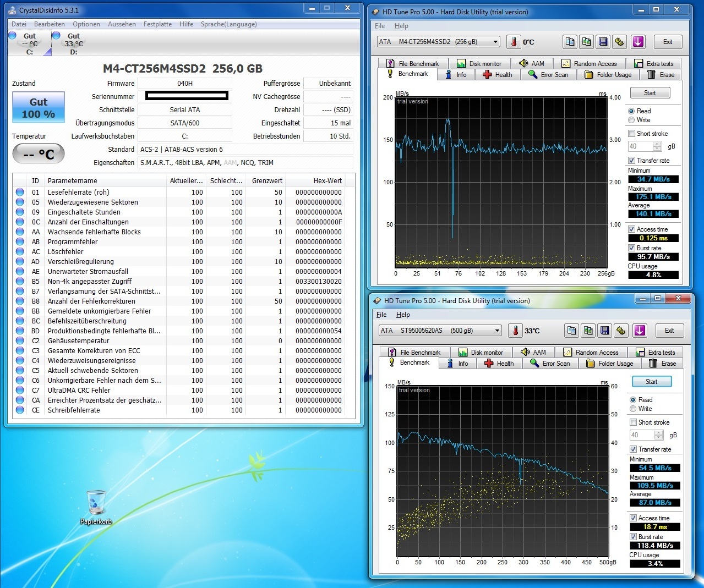Open the Festplatte menu in CrystalDiskInfo
This screenshot has height=588, width=704.
pyautogui.click(x=157, y=24)
